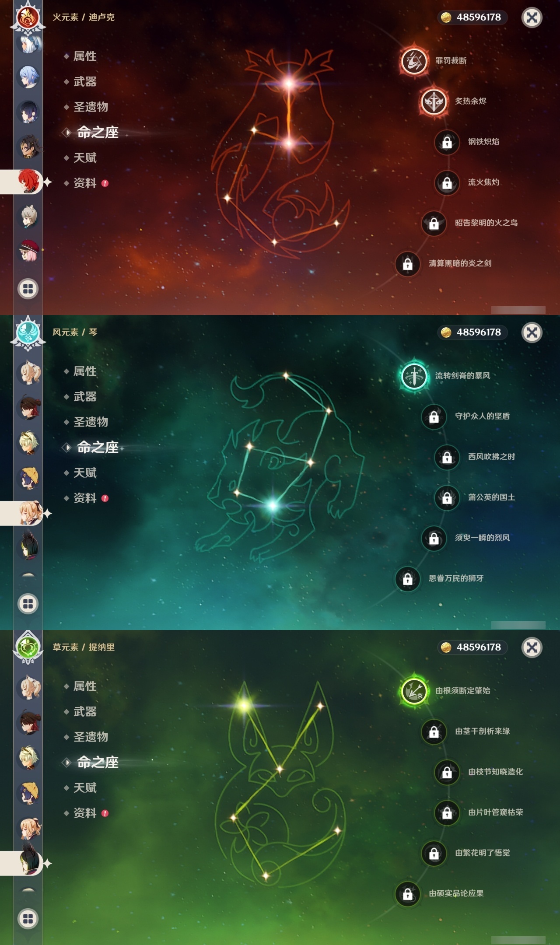Open 天赋 menu in Diluc panel
560x945 pixels.
pos(85,158)
